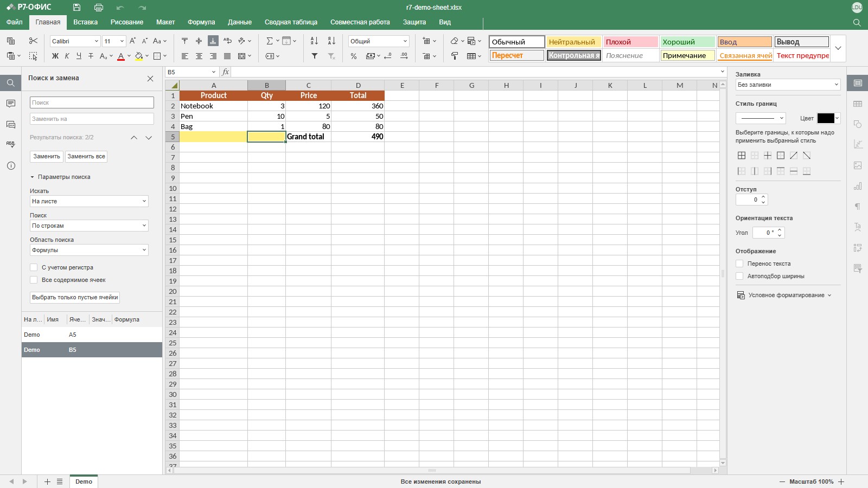868x488 pixels.
Task: Open the 'Файл' menu tab
Action: click(15, 22)
